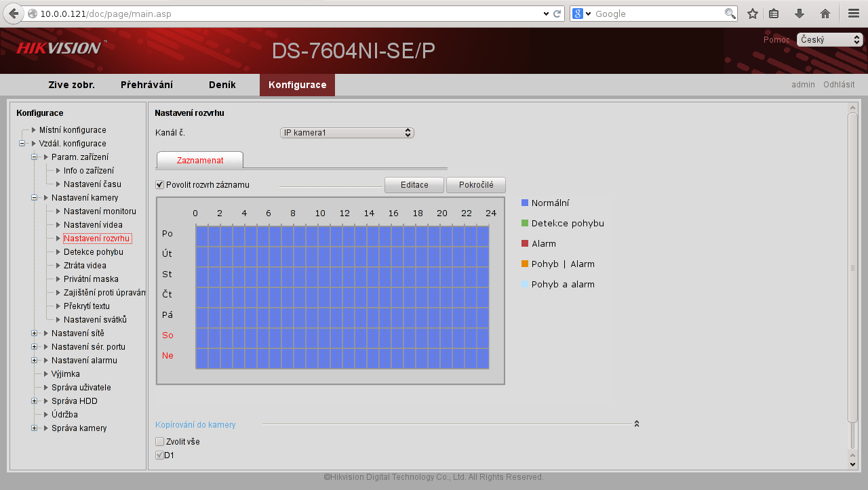Screen dimensions: 868x490
Task: Open the bookmarks list icon
Action: [x=774, y=14]
